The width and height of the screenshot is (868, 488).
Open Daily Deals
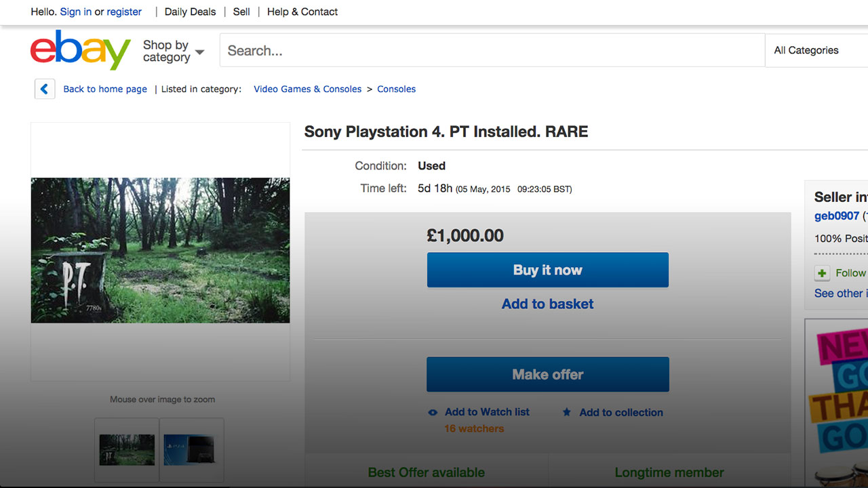tap(190, 12)
